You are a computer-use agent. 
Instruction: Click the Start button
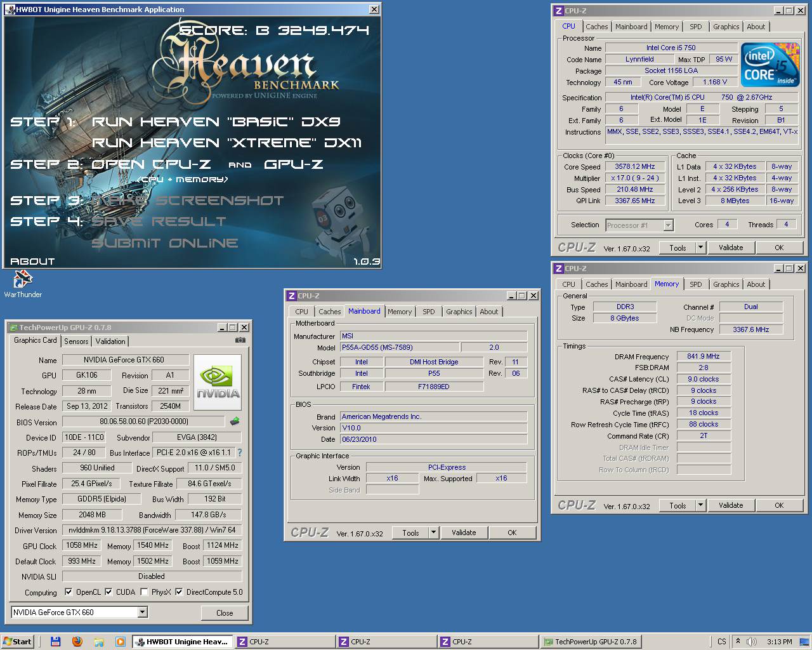(x=17, y=642)
